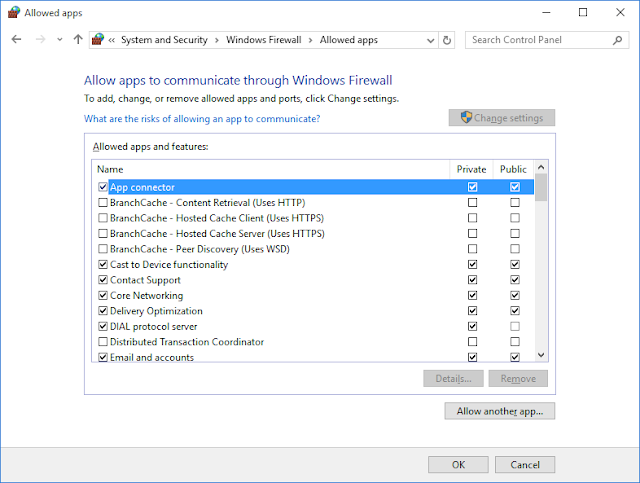Minimize the Allowed apps window
This screenshot has width=640, height=483.
tap(546, 13)
